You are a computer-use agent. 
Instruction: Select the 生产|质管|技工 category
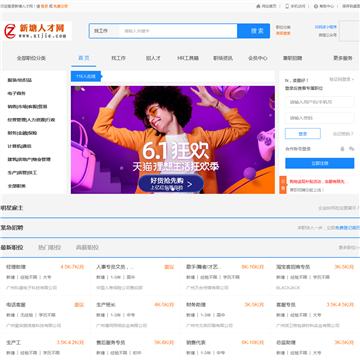22,173
